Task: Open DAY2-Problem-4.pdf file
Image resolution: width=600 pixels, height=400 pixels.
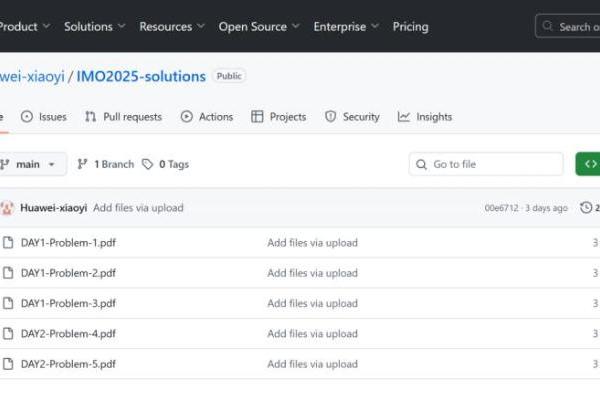Action: [68, 333]
